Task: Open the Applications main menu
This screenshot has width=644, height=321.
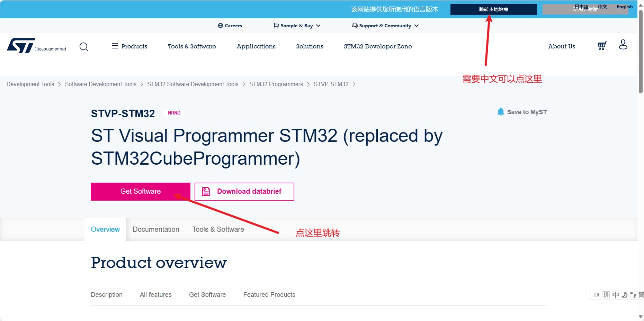Action: (256, 46)
